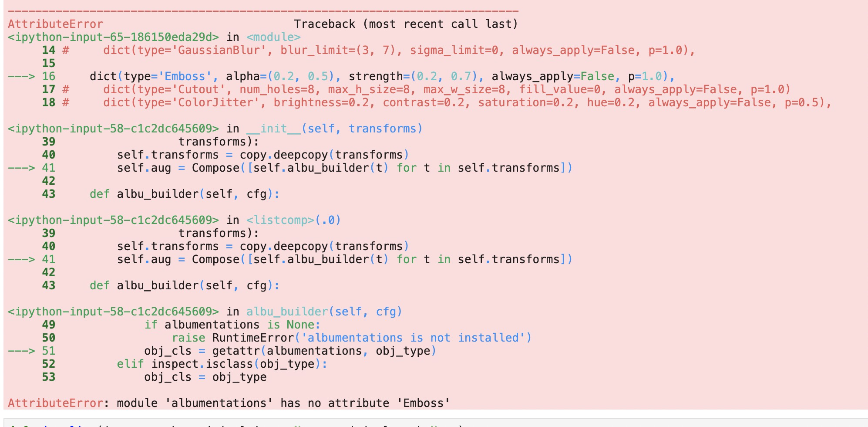868x427 pixels.
Task: Click the <listcomp>(.0) frame header
Action: click(x=292, y=219)
